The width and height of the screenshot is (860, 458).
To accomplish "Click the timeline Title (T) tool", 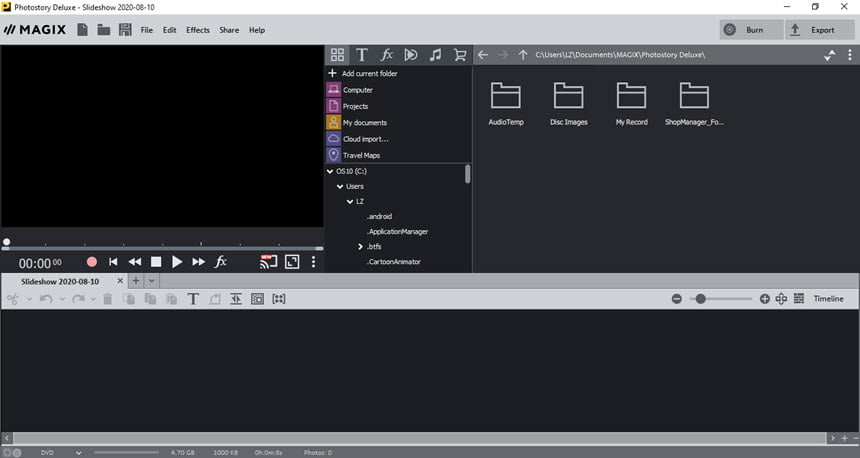I will [193, 298].
